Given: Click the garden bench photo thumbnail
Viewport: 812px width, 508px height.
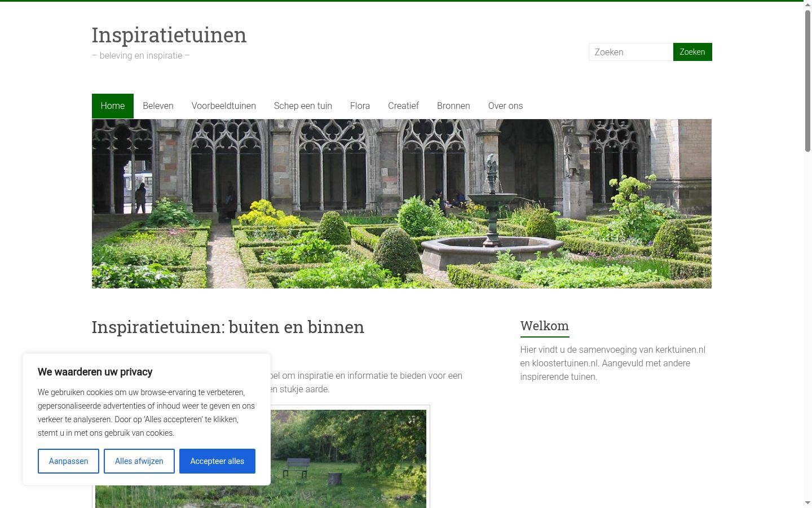Looking at the screenshot, I should coord(348,457).
